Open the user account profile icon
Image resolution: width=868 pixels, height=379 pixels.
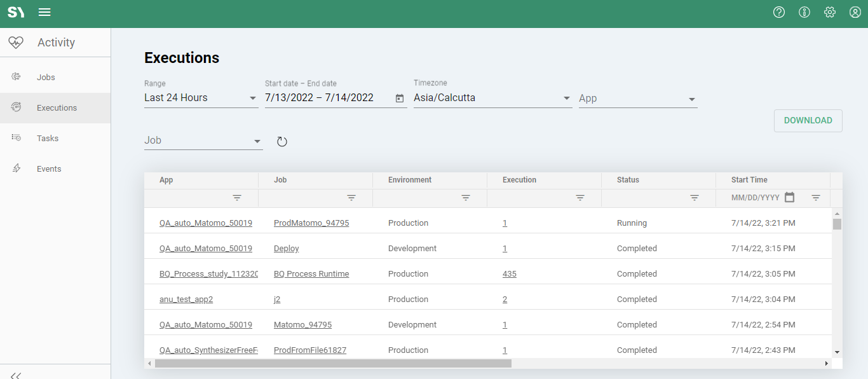pos(855,12)
